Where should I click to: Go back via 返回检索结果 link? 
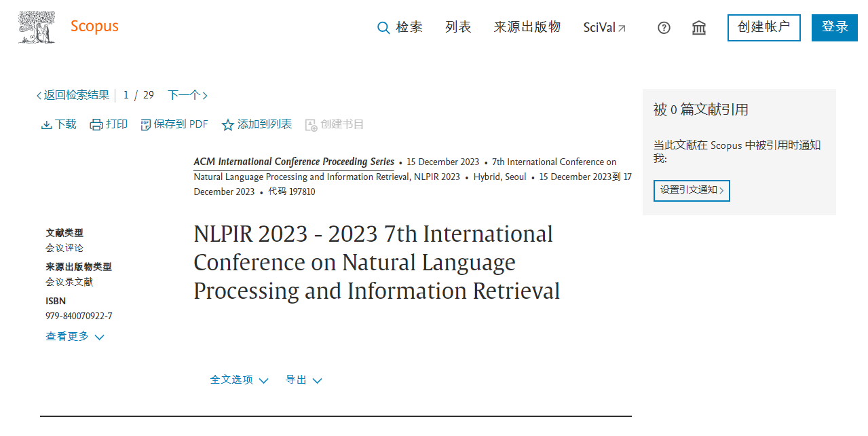(x=73, y=95)
